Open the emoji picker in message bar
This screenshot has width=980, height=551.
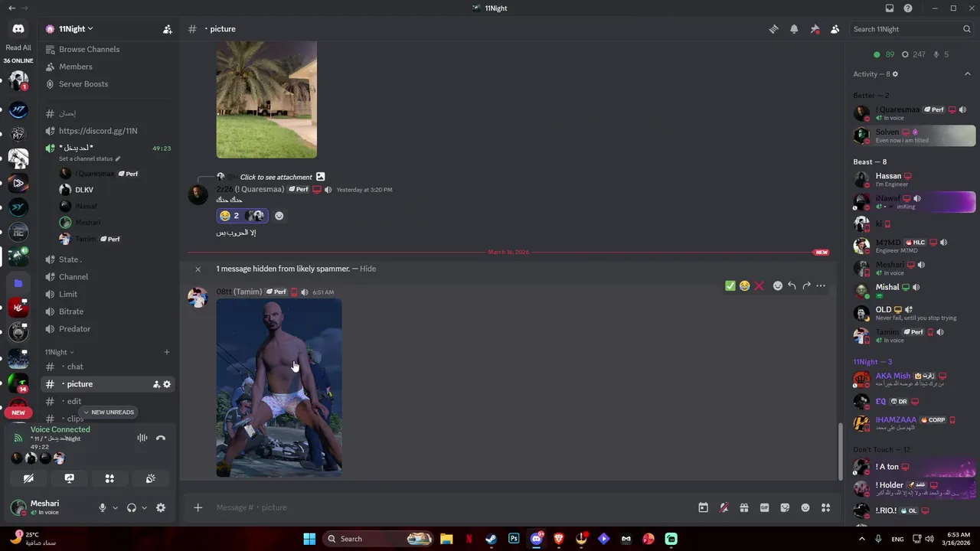pyautogui.click(x=805, y=507)
